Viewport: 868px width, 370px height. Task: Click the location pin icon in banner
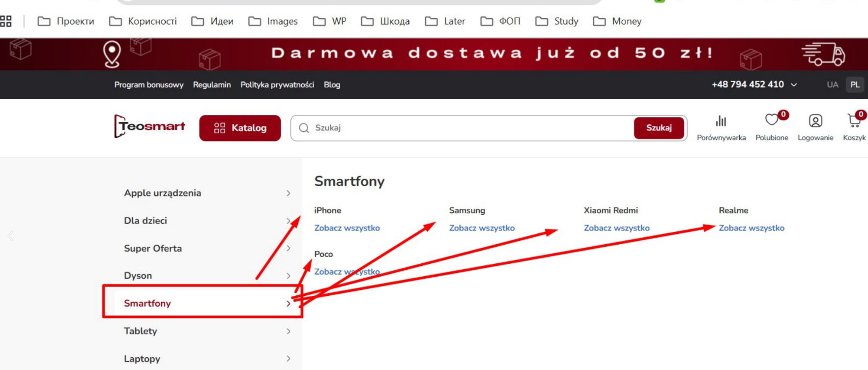click(x=112, y=54)
